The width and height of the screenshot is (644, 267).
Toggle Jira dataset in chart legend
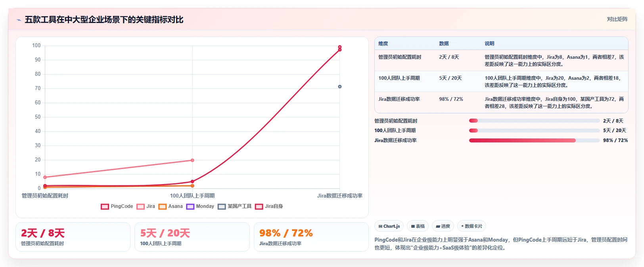click(146, 206)
